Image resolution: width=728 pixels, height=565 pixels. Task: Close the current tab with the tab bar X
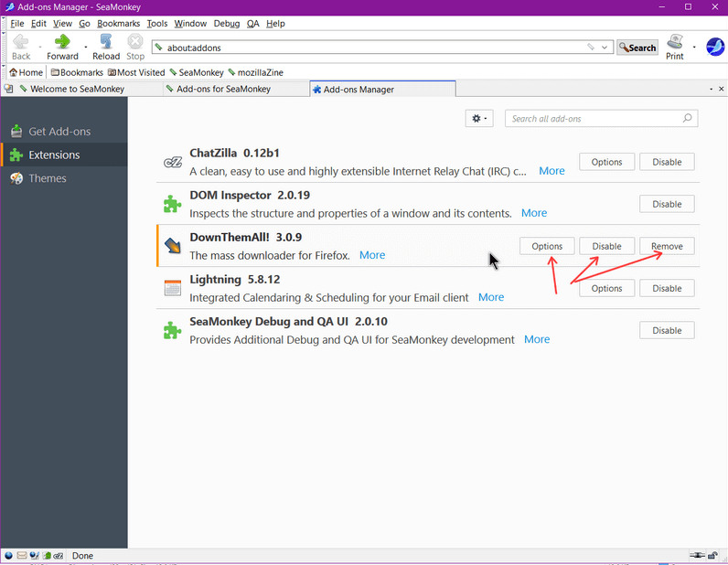[721, 89]
